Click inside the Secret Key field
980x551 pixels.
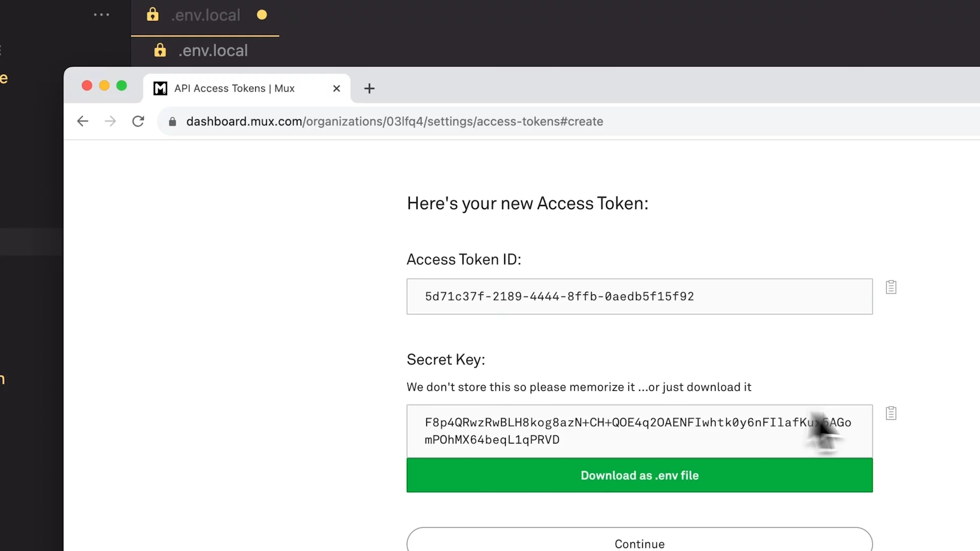coord(612,432)
